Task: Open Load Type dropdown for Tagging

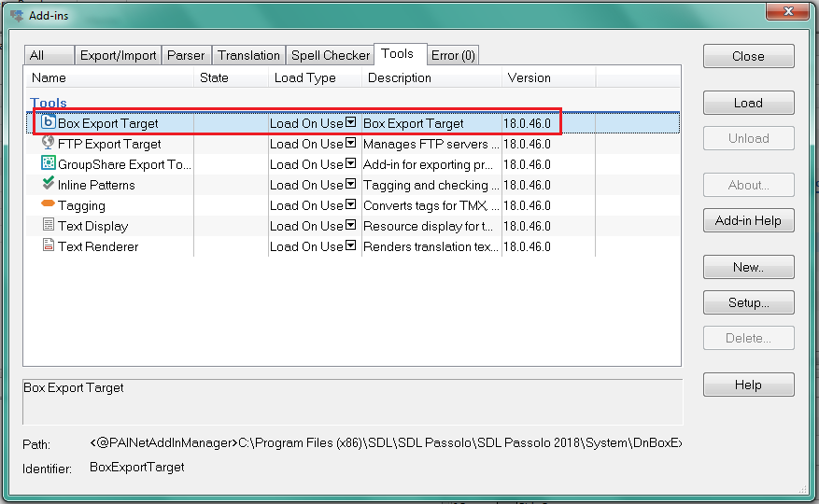Action: coord(350,205)
